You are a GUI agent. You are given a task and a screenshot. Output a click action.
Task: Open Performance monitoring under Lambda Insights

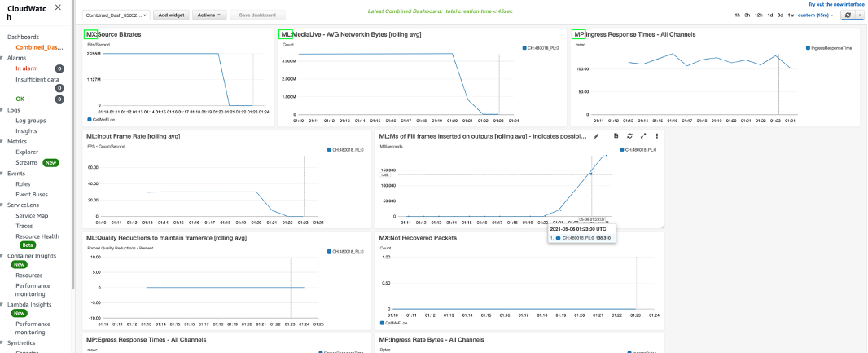click(x=33, y=328)
